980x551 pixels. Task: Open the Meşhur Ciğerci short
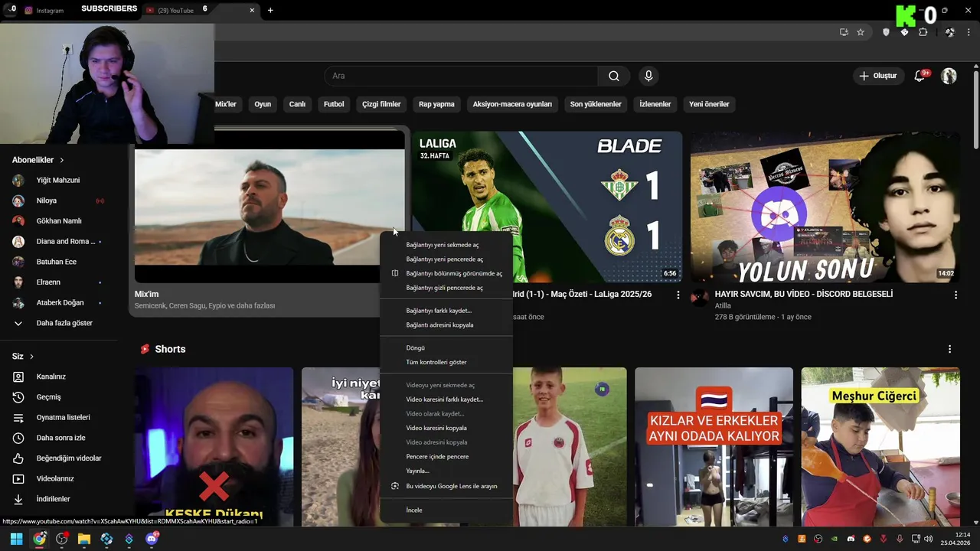880,447
